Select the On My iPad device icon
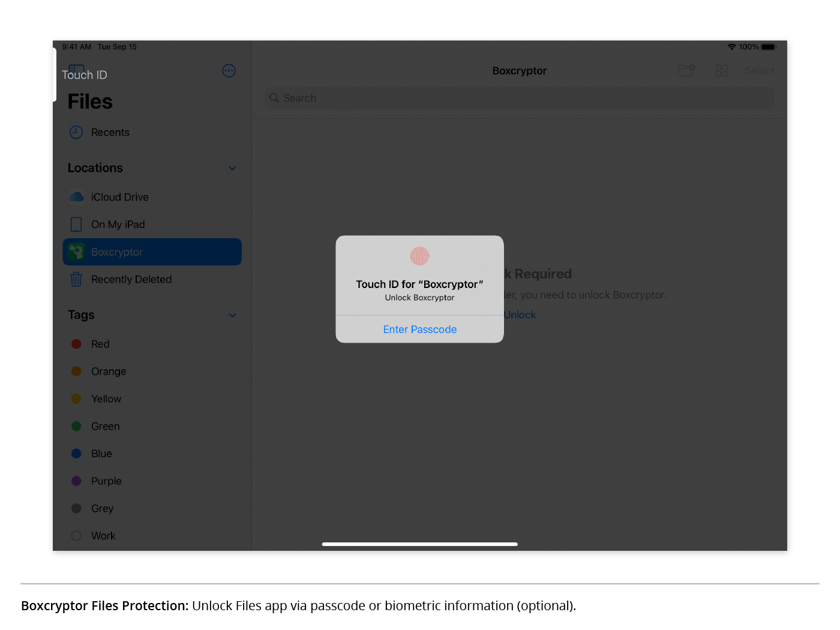840x630 pixels. point(76,224)
